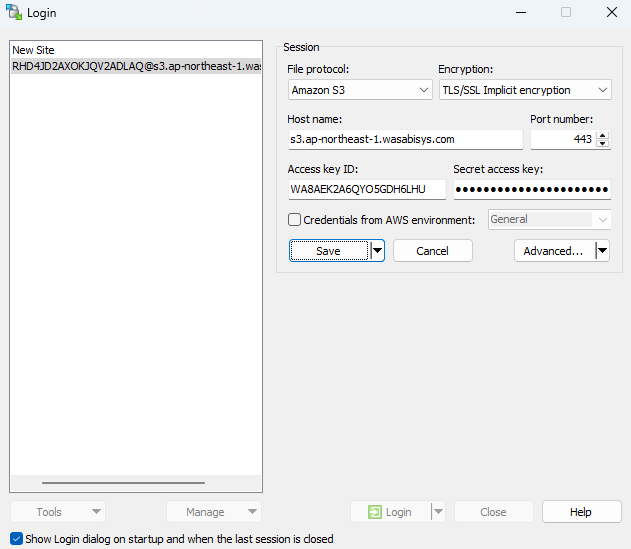Select the saved wasabisys S3 site entry
This screenshot has height=549, width=631.
[x=135, y=66]
